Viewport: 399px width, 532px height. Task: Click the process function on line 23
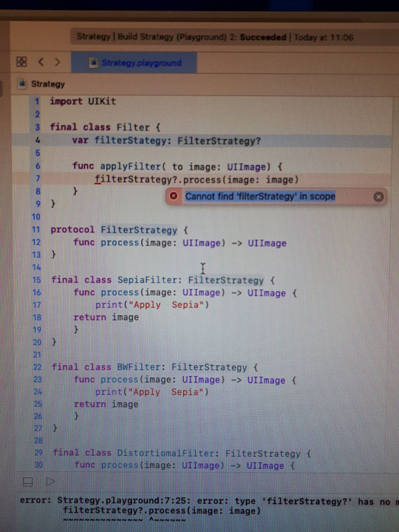[x=185, y=380]
